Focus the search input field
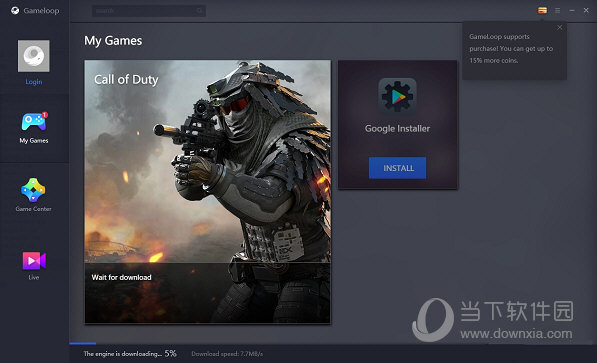The image size is (597, 363). 149,11
